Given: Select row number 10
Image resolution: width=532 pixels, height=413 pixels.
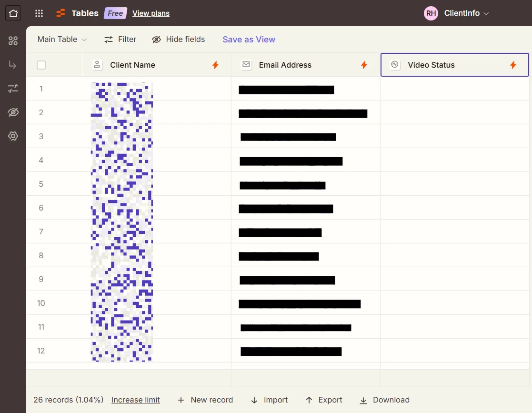Looking at the screenshot, I should (41, 303).
